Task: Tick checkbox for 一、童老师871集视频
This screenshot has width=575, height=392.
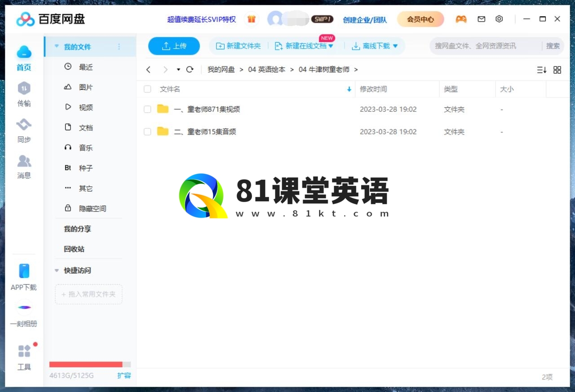Action: (147, 109)
